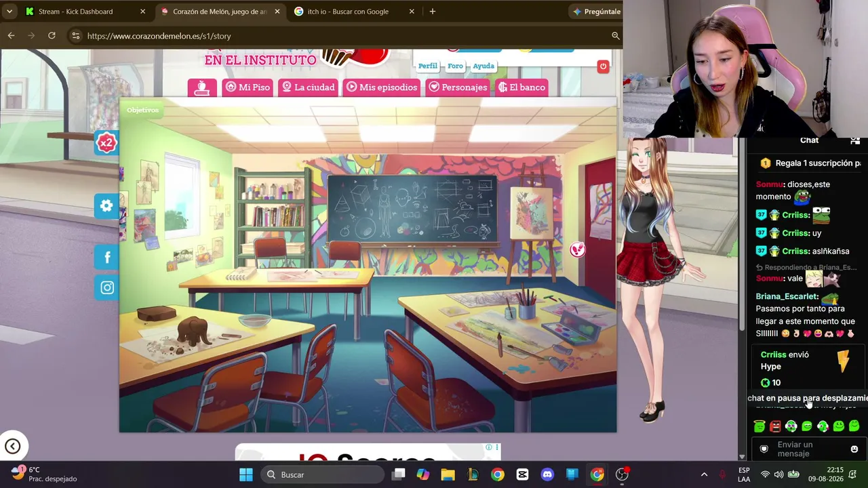Image resolution: width=868 pixels, height=488 pixels.
Task: Open Discord from the taskbar
Action: 547,474
